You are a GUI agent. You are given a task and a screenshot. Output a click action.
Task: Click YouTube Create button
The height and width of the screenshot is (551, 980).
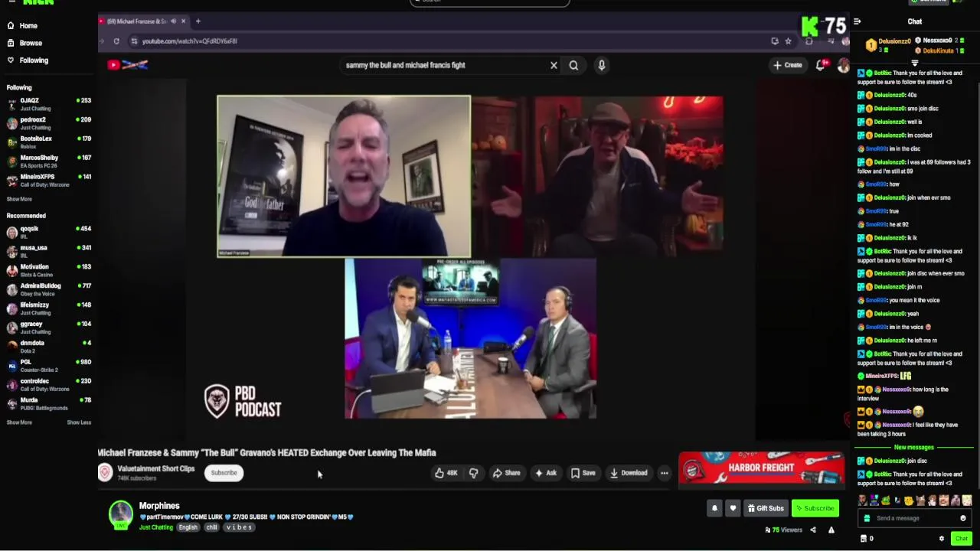coord(788,65)
